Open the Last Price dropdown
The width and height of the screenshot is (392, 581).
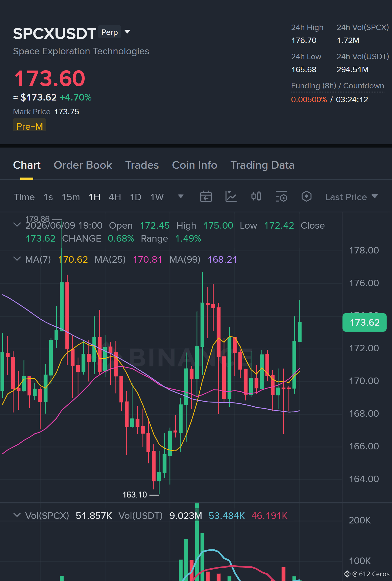(x=351, y=197)
